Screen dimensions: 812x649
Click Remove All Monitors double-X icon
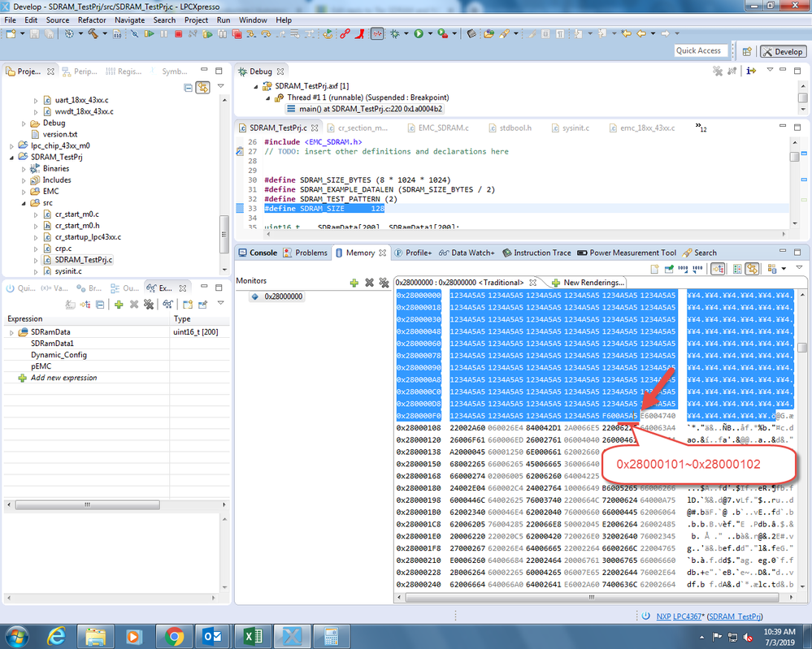[384, 283]
